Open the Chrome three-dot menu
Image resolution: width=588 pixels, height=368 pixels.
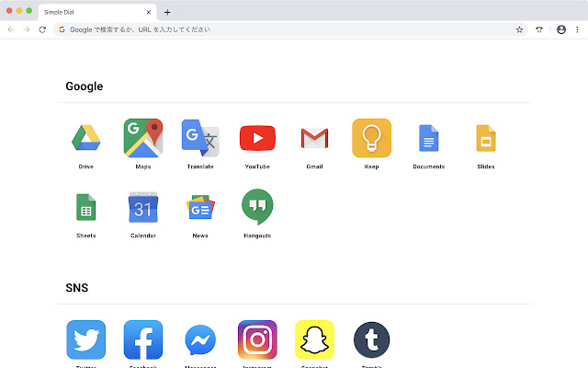pyautogui.click(x=578, y=29)
